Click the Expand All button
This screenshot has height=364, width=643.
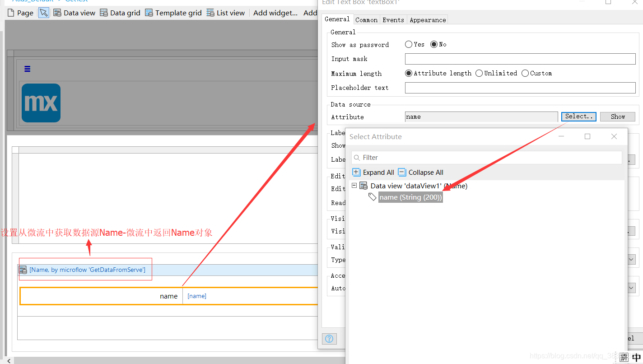(x=373, y=173)
